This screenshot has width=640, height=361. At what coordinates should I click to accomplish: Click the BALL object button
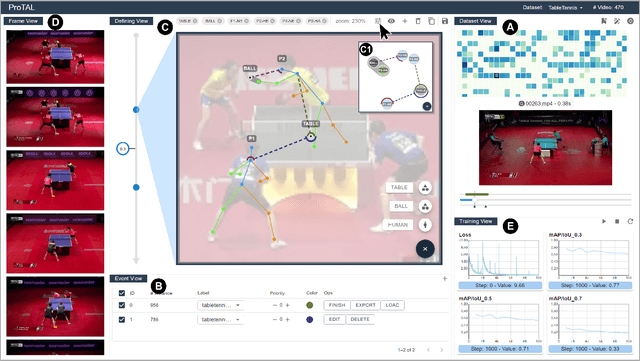pos(401,206)
